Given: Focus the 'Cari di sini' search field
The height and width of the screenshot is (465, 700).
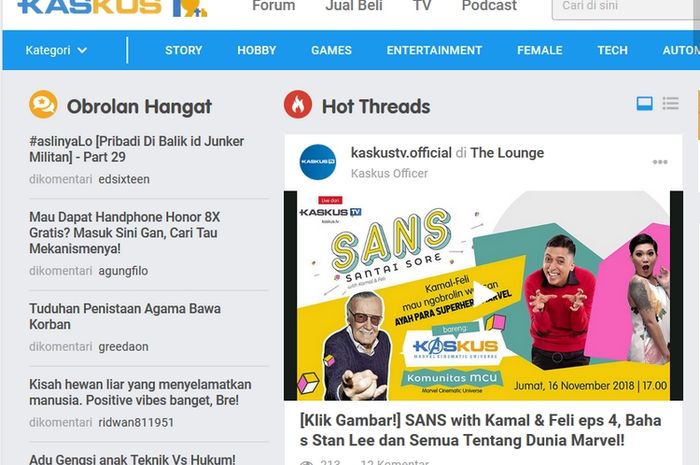Looking at the screenshot, I should pyautogui.click(x=626, y=7).
